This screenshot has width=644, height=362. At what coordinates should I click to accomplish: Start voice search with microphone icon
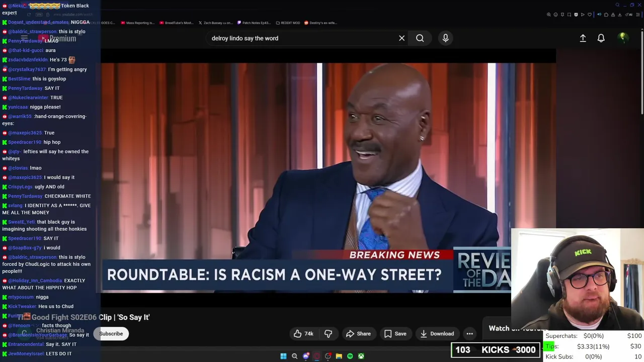445,38
